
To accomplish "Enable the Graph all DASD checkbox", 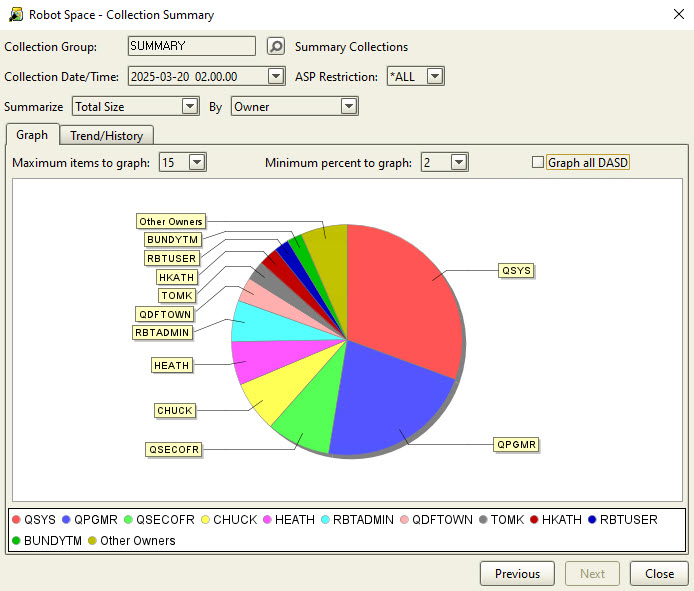I will (538, 162).
